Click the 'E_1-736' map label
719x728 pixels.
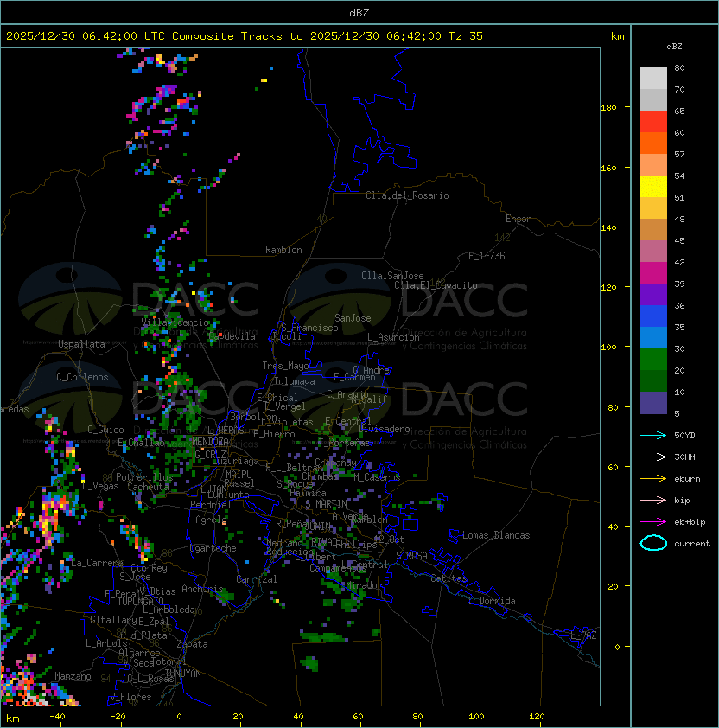point(487,256)
